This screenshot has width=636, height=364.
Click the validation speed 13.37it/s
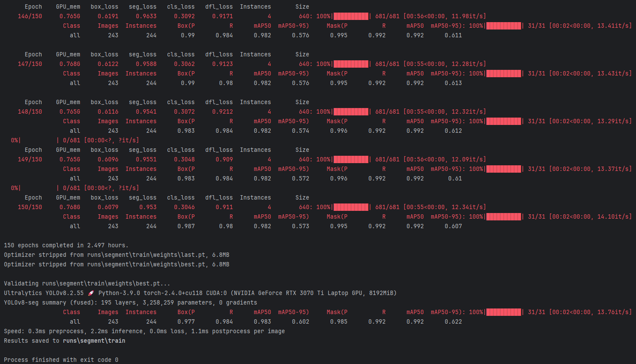tap(613, 169)
